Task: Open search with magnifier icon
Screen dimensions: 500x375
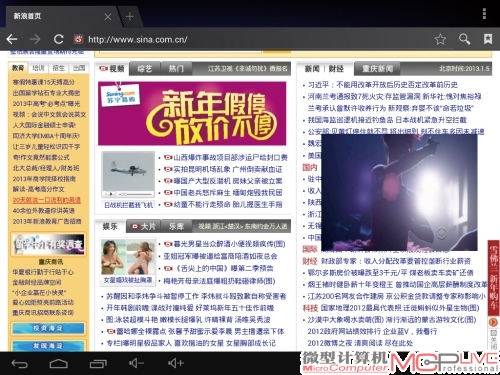Action: [x=464, y=39]
